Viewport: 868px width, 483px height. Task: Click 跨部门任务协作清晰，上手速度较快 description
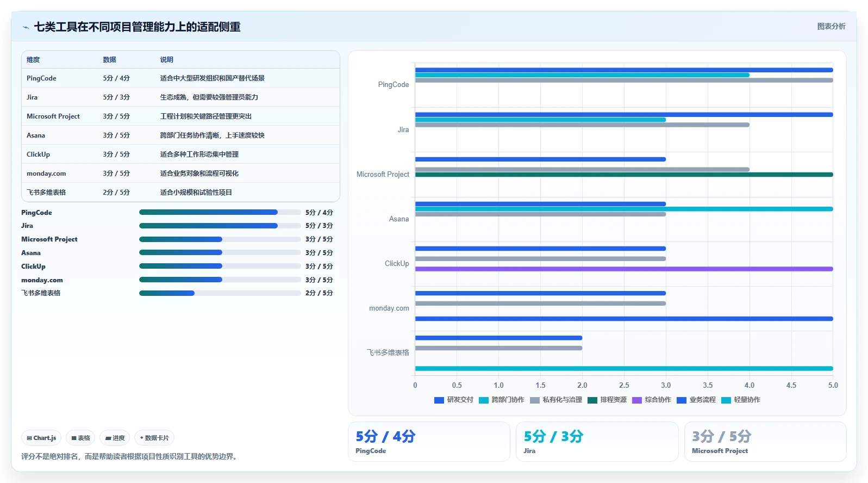pyautogui.click(x=212, y=135)
